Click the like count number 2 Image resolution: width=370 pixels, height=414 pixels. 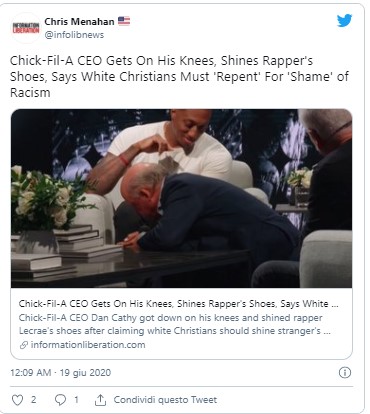33,400
